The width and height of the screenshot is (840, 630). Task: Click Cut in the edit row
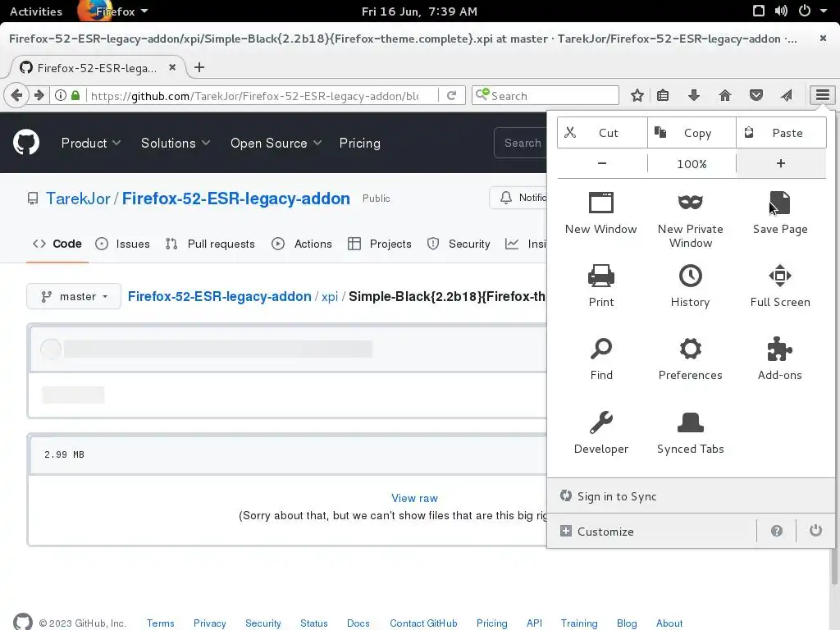click(602, 133)
